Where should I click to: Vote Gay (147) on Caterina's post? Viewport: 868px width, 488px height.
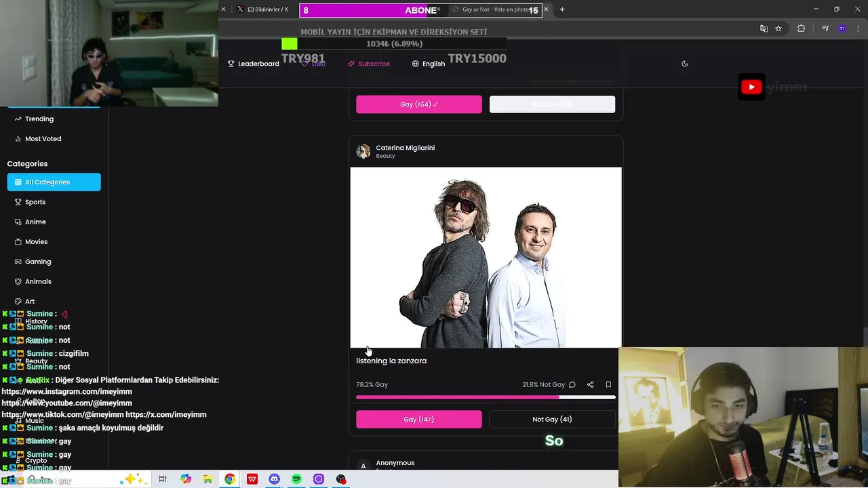tap(419, 419)
